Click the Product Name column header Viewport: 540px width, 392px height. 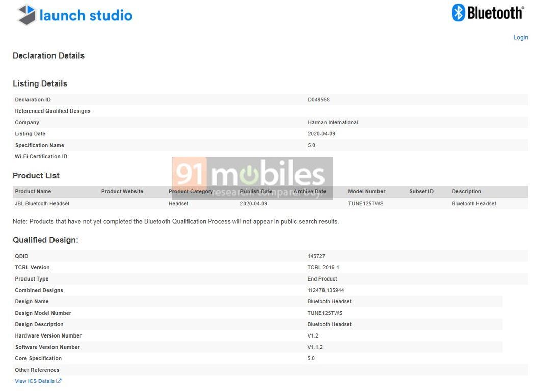click(x=33, y=192)
